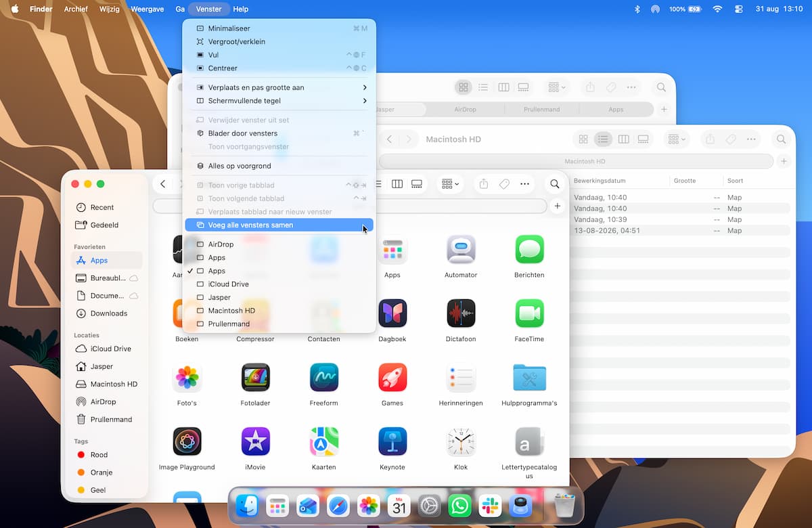This screenshot has width=812, height=528.
Task: Open grouping dropdown in Macintosh HD window
Action: coord(676,139)
